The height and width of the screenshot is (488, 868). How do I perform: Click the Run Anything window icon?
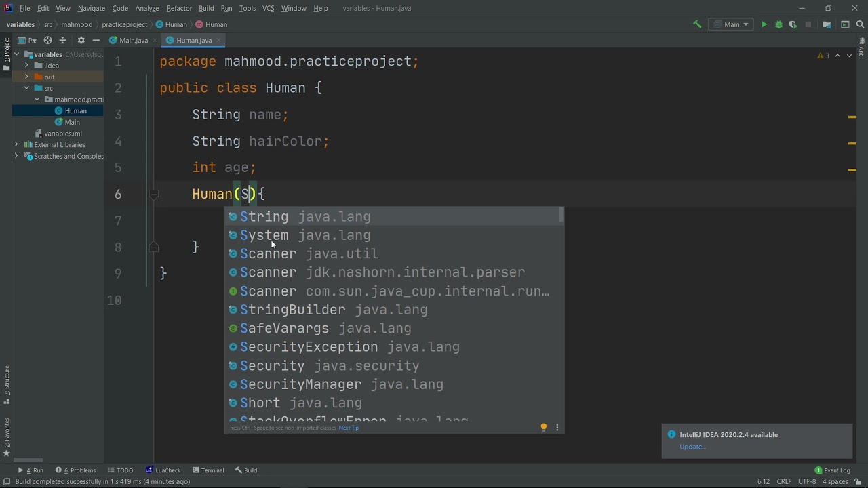[845, 24]
